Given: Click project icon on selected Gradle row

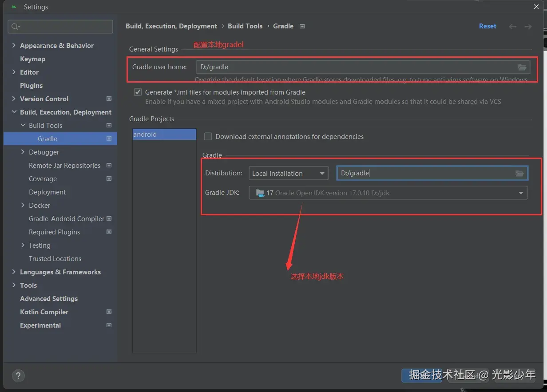Looking at the screenshot, I should 109,139.
